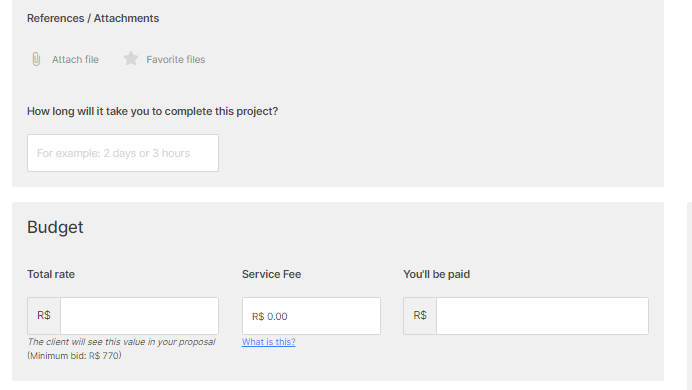The width and height of the screenshot is (692, 390).
Task: Open the Attach file option
Action: 75,60
